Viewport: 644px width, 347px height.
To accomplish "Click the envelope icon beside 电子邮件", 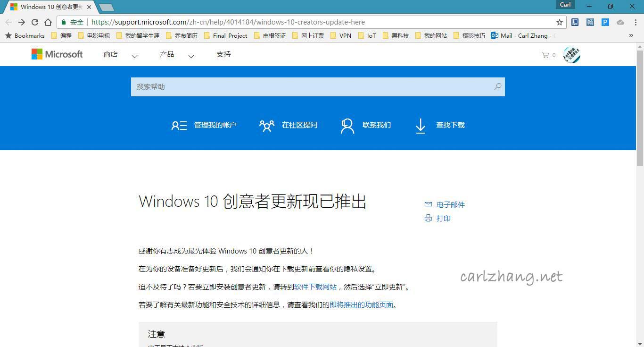I will tap(428, 204).
